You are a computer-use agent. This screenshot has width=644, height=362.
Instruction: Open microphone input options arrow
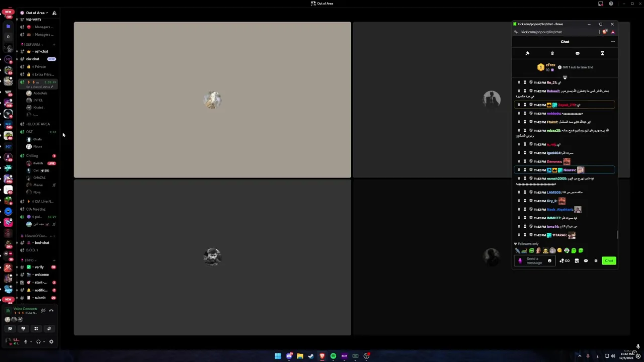pos(31,342)
